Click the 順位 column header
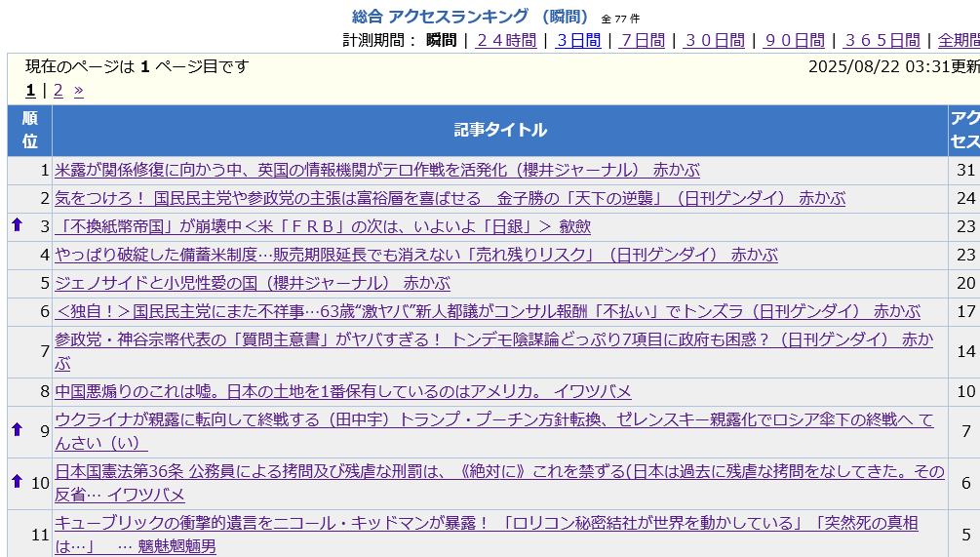The height and width of the screenshot is (557, 980). click(30, 130)
